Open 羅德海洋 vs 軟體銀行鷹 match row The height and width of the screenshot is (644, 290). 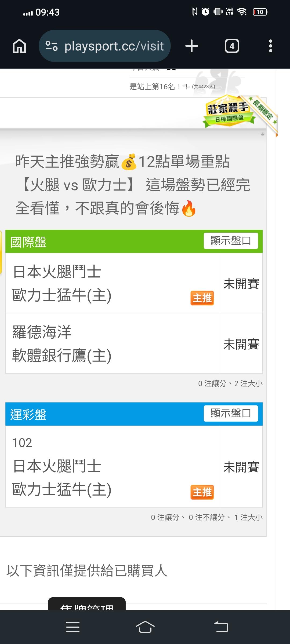point(113,343)
